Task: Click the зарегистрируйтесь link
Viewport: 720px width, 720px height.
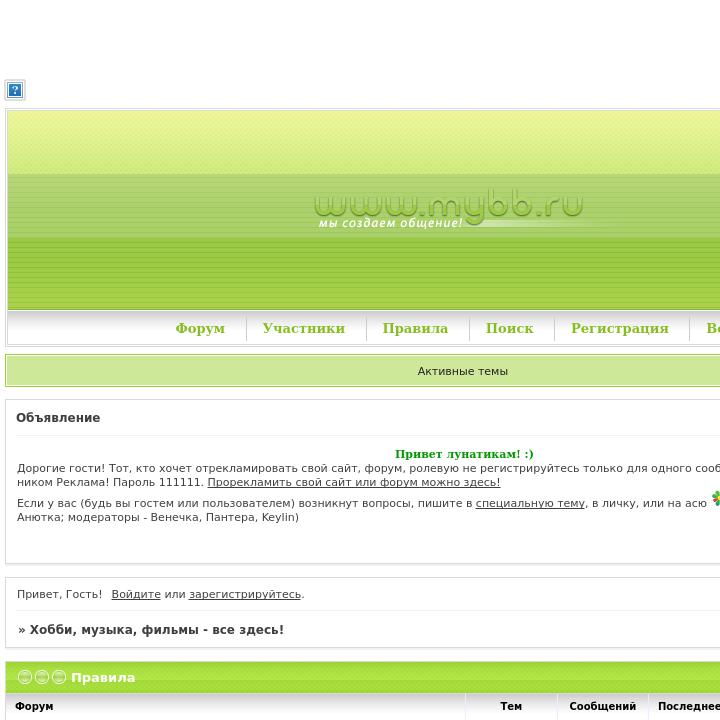Action: click(x=245, y=594)
